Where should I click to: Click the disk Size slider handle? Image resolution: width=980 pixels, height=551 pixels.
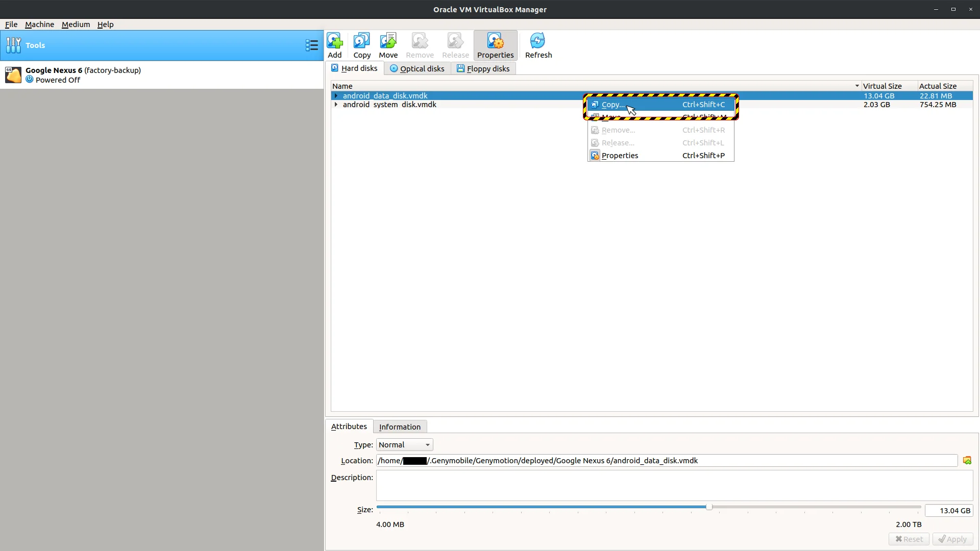(709, 507)
